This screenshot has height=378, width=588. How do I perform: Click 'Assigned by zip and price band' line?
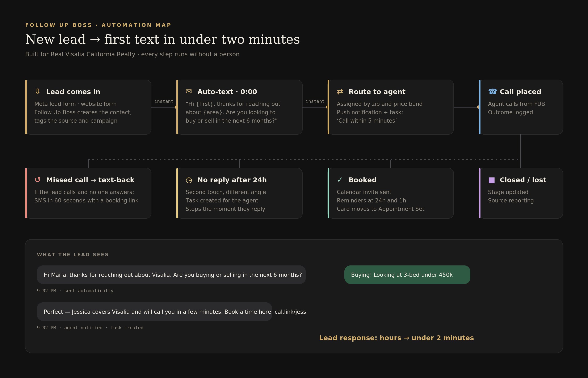(379, 104)
